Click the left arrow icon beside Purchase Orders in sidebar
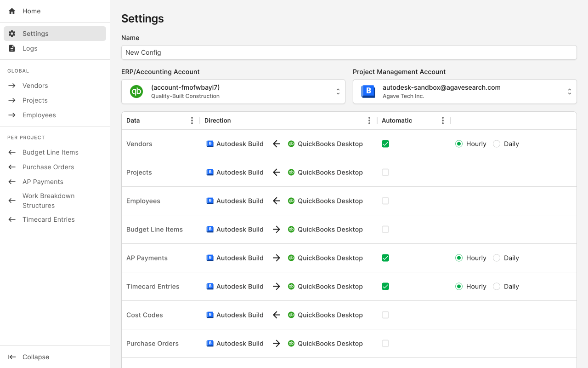This screenshot has width=588, height=368. click(12, 167)
